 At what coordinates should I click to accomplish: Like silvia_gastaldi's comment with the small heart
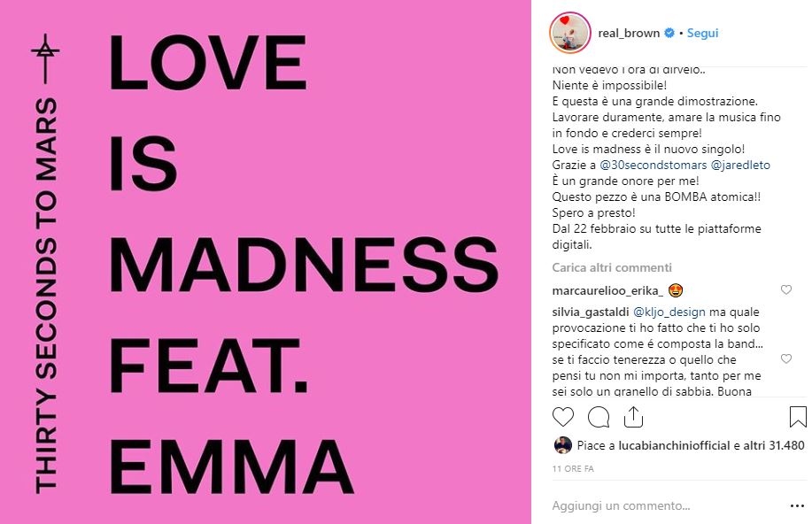pyautogui.click(x=786, y=359)
